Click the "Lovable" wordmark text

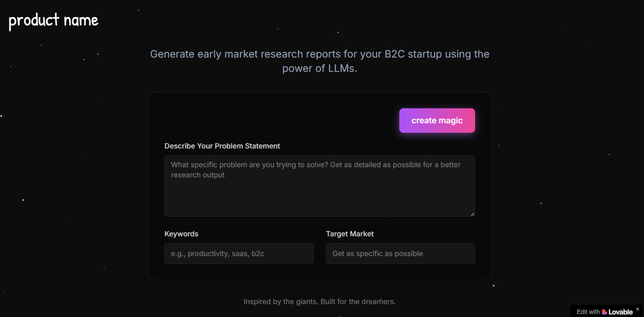point(620,312)
